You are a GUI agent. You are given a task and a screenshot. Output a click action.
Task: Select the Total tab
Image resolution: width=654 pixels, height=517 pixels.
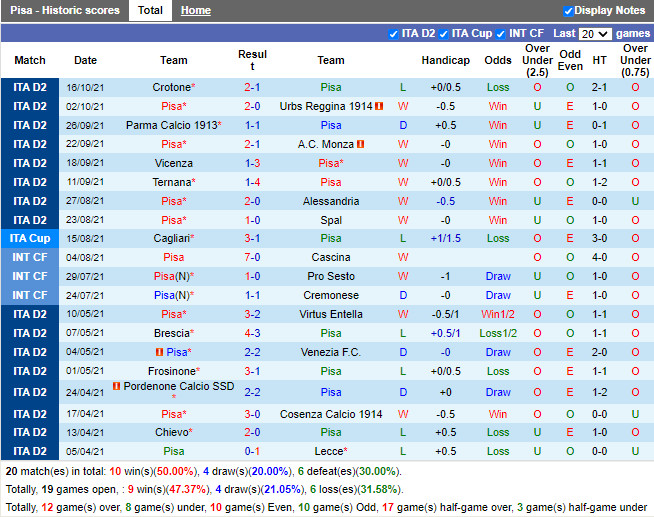point(150,11)
